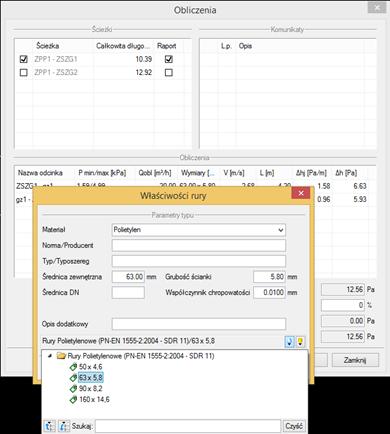Click the L.p. column header
Screen dimensions: 390x434
(x=226, y=46)
